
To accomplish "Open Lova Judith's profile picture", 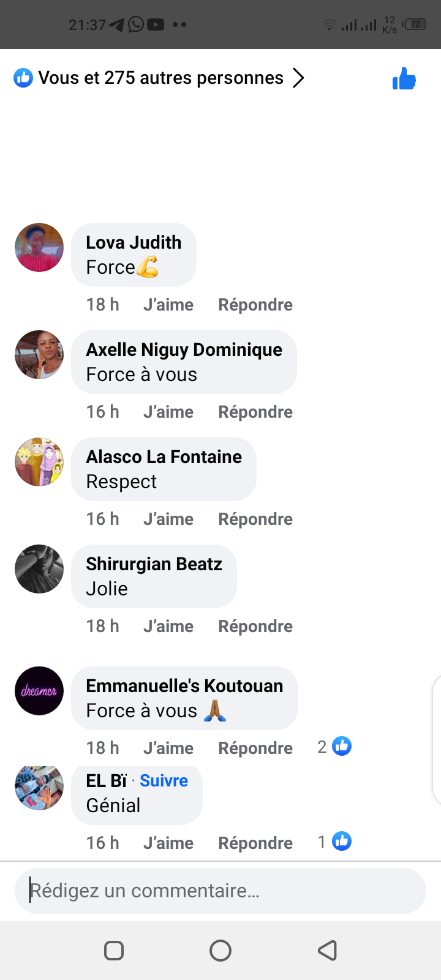I will point(39,247).
